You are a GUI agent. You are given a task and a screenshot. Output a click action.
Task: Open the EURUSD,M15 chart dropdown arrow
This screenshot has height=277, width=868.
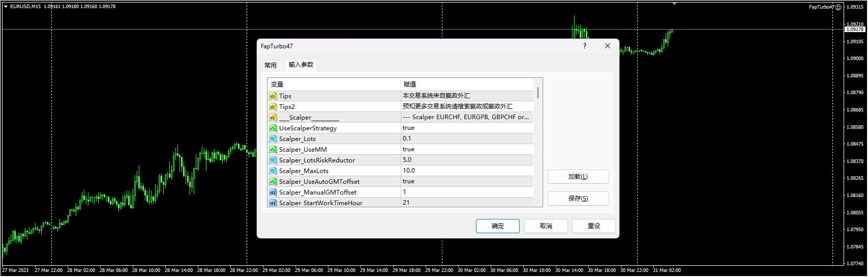(6, 7)
